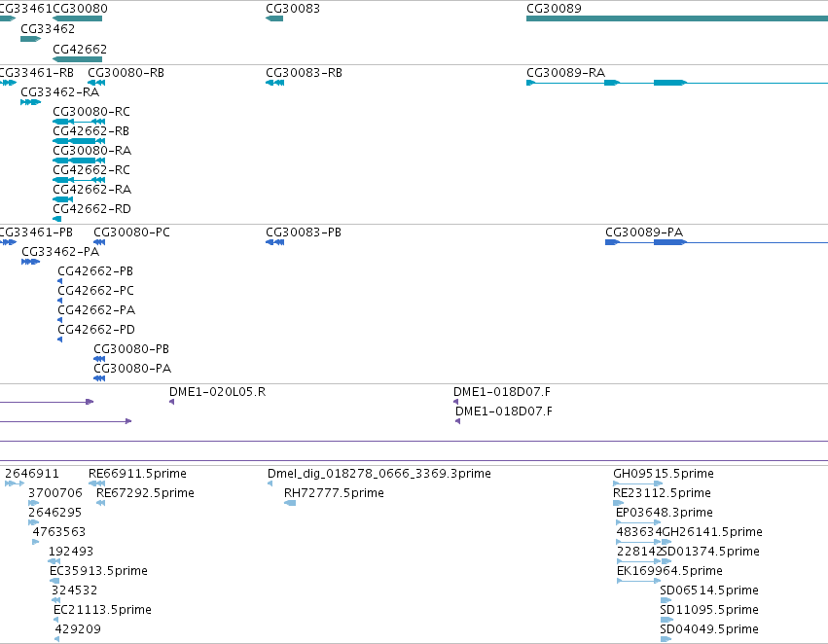Open EST label 3700706
The width and height of the screenshot is (828, 644).
(x=54, y=493)
